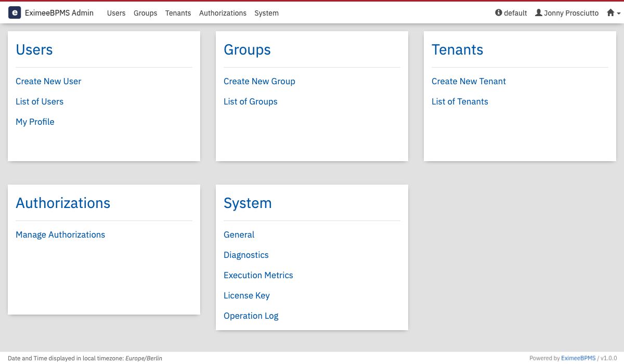The height and width of the screenshot is (364, 624).
Task: Open Create New Group
Action: pyautogui.click(x=259, y=81)
